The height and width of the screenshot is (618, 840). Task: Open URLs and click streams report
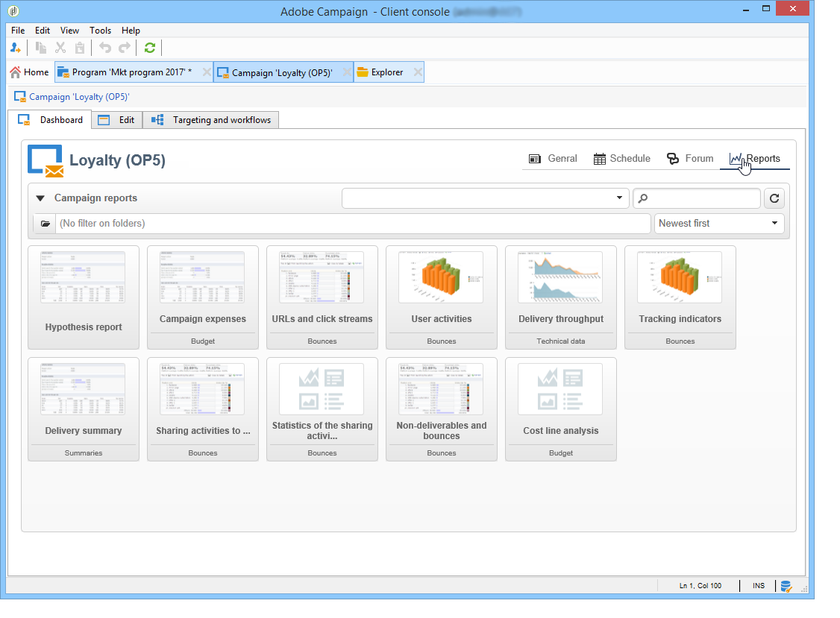[x=322, y=297]
